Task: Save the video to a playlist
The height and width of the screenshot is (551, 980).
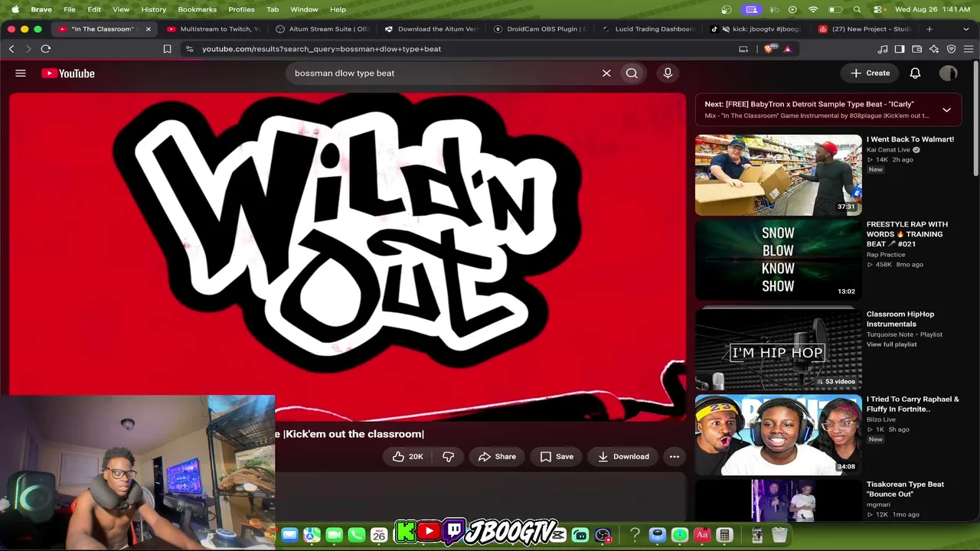Action: (557, 457)
